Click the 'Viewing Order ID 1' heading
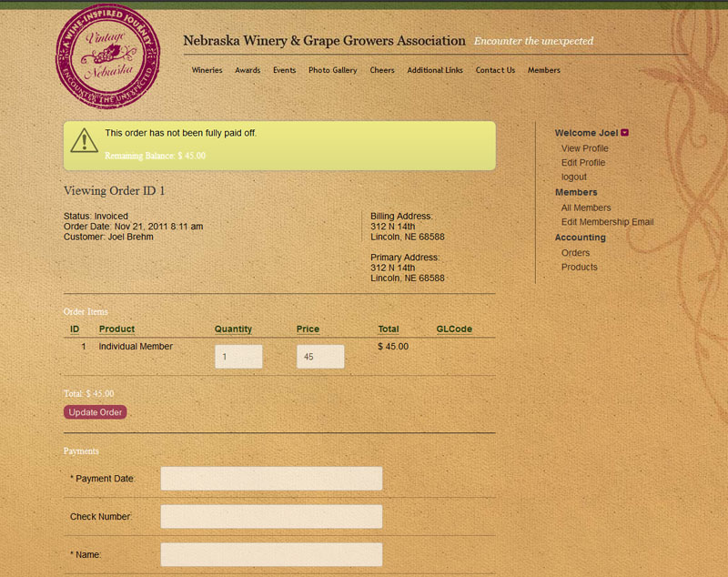The height and width of the screenshot is (577, 728). point(115,191)
